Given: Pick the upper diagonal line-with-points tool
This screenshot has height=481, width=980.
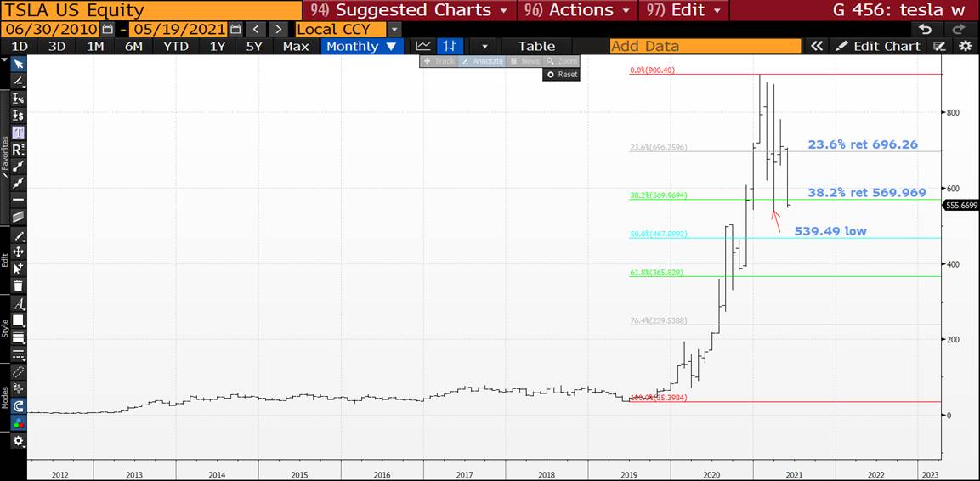Looking at the screenshot, I should (18, 167).
